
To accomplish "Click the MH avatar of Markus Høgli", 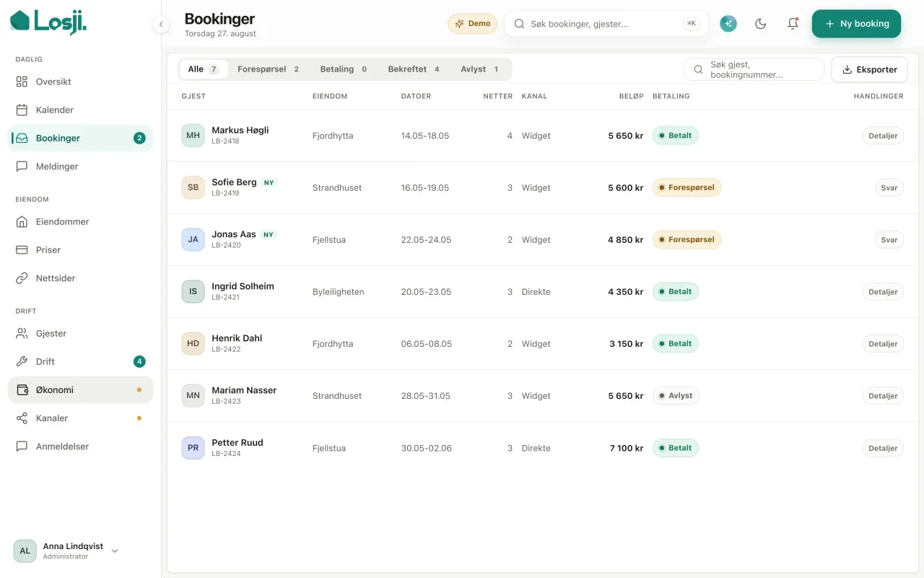I will [193, 136].
